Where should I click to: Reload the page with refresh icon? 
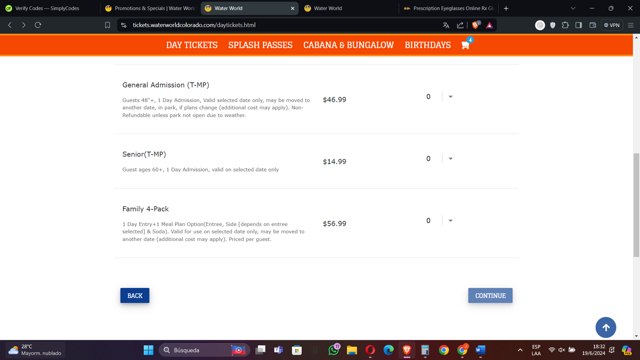[x=38, y=25]
